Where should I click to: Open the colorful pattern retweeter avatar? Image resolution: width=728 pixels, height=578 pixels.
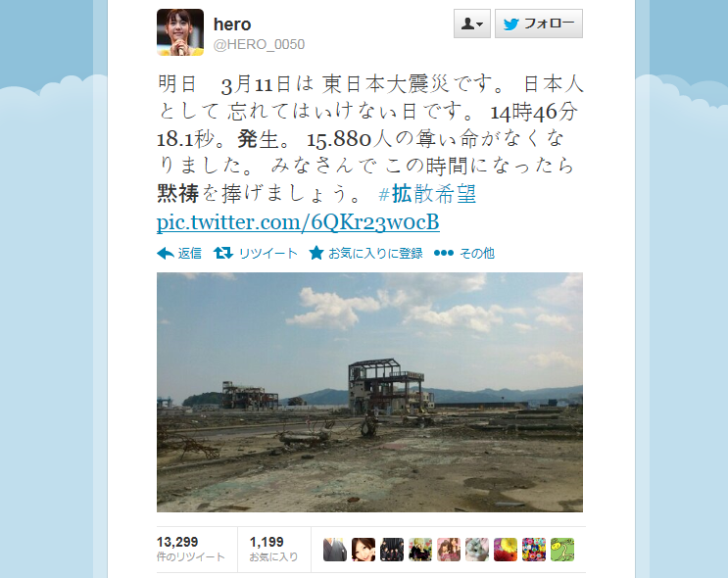(534, 550)
